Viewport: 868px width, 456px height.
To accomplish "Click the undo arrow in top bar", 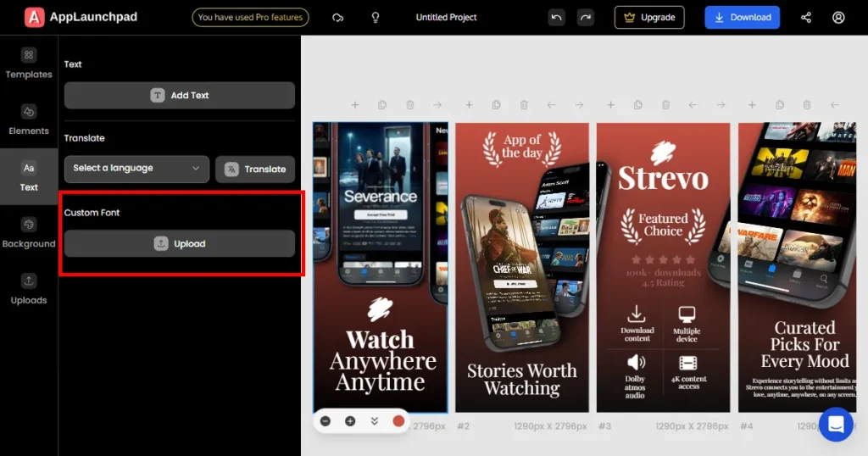I will (556, 17).
